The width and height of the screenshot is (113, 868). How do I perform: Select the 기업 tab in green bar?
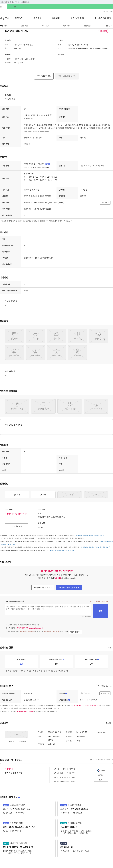(x=14, y=7)
